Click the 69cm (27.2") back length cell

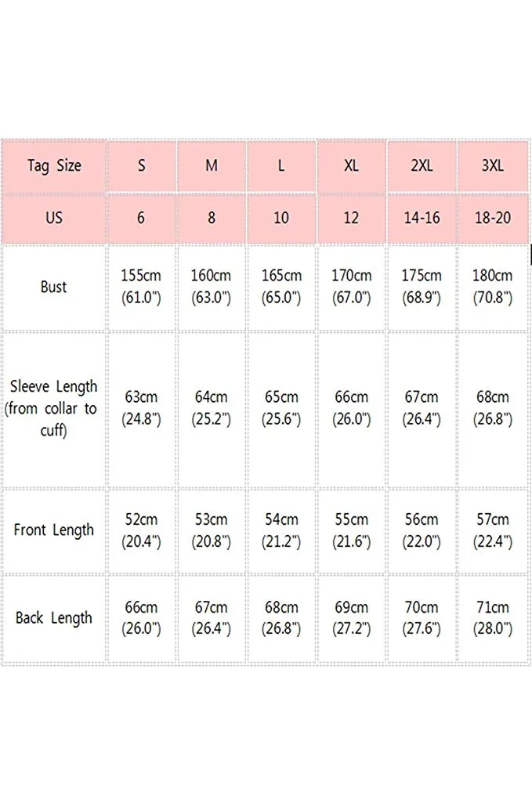coord(351,618)
